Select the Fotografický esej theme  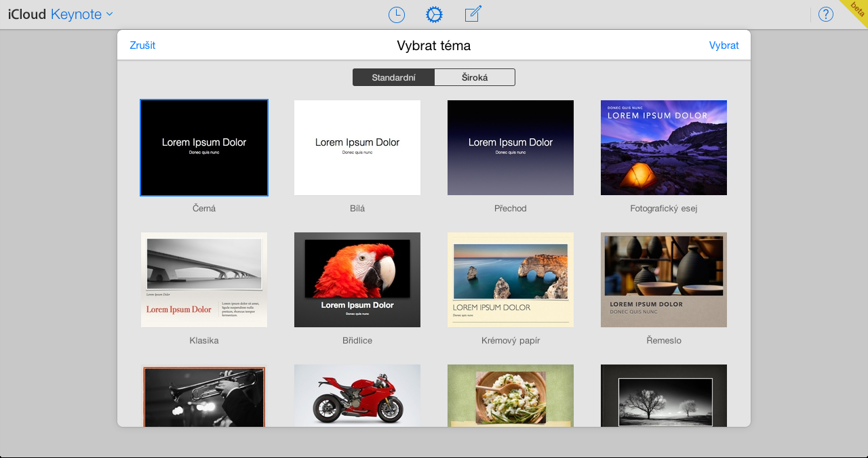tap(664, 148)
